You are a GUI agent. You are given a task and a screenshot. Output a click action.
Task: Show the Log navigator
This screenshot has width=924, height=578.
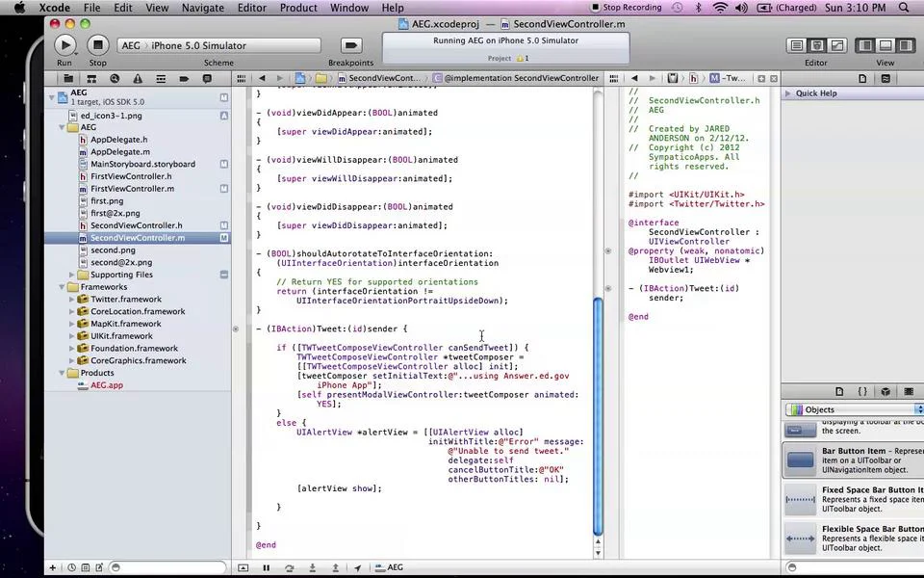click(x=207, y=78)
